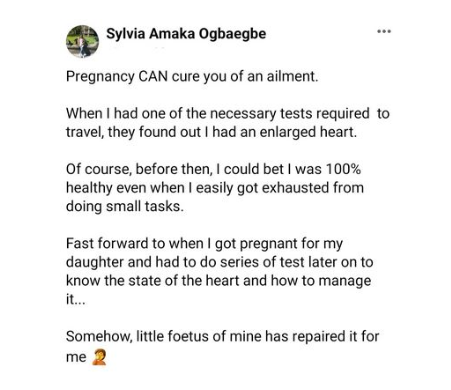Click the words 'enlarged heart' in the post
Screen dimensions: 451x390
[306, 132]
